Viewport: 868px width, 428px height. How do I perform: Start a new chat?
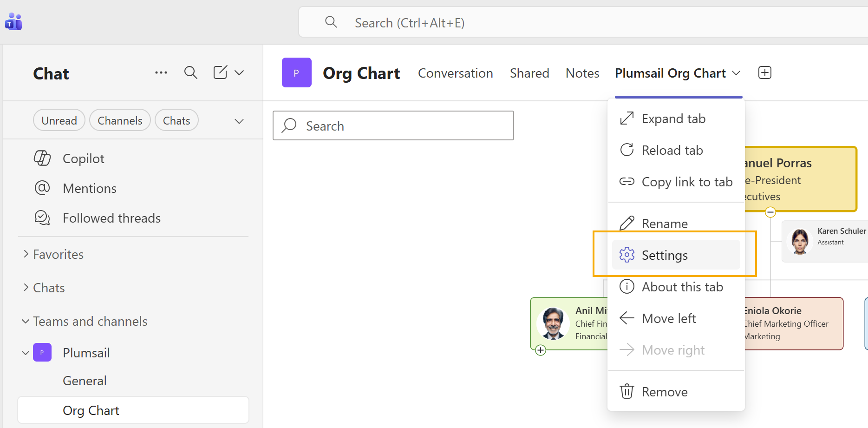click(219, 72)
